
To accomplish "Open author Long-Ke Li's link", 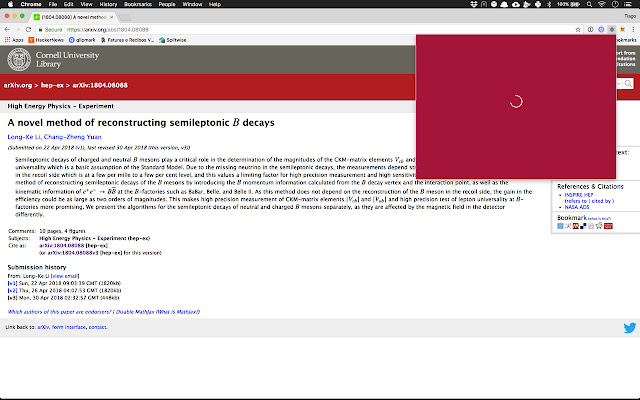I will 24,137.
